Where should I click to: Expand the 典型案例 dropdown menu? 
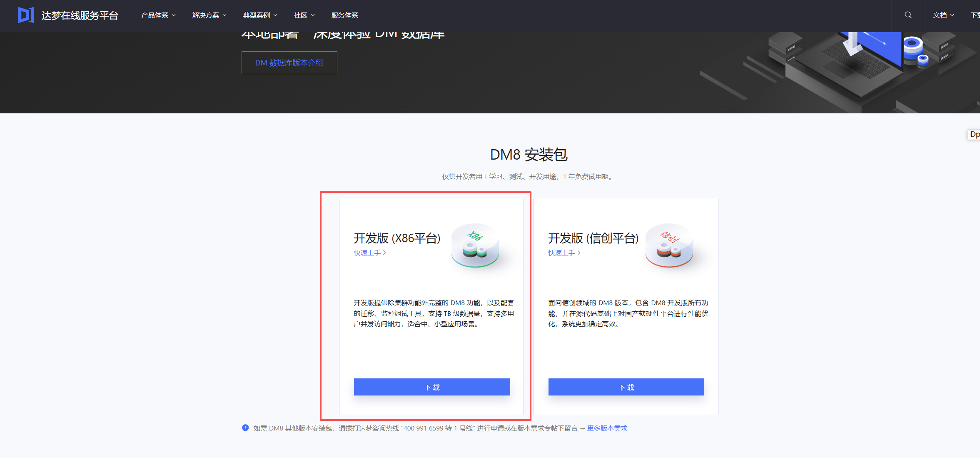(260, 15)
